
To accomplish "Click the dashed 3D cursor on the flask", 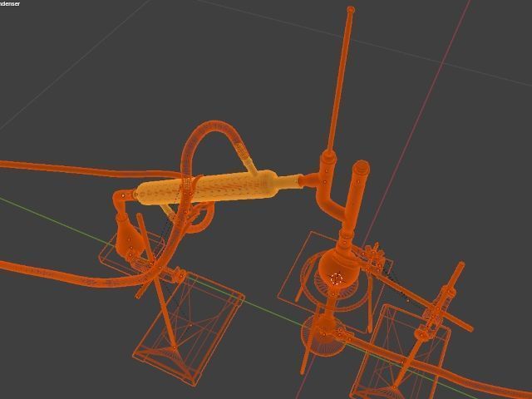I will [x=336, y=278].
